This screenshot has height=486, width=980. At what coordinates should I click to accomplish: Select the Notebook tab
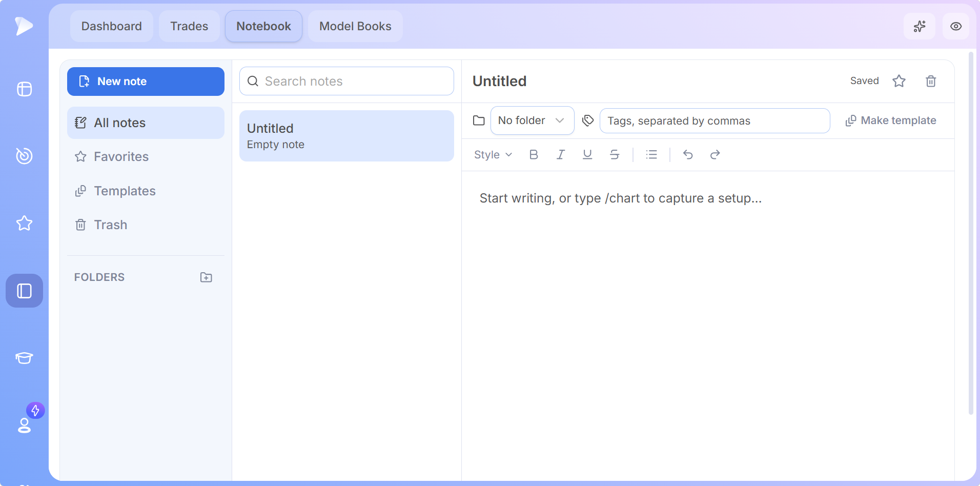(263, 26)
